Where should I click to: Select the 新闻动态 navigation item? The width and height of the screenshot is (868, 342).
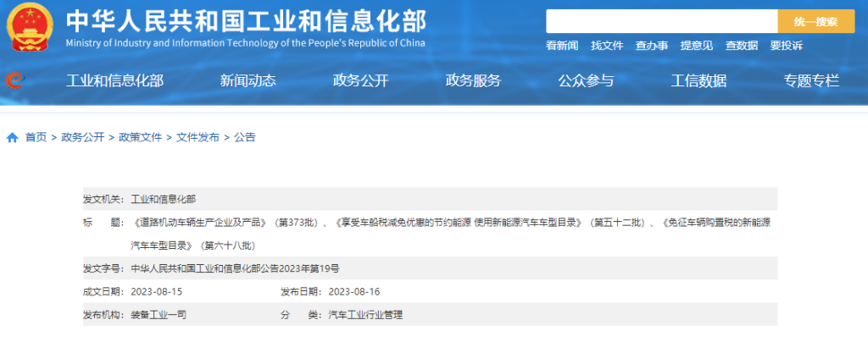(248, 81)
